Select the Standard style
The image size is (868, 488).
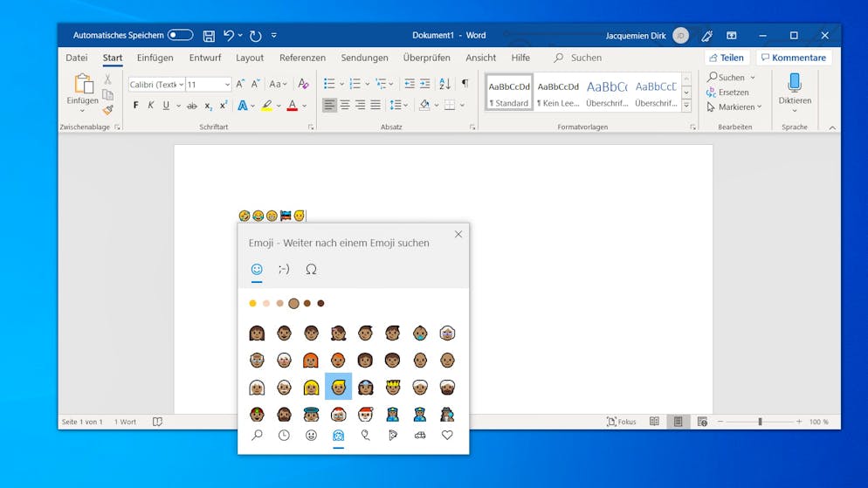pyautogui.click(x=509, y=93)
